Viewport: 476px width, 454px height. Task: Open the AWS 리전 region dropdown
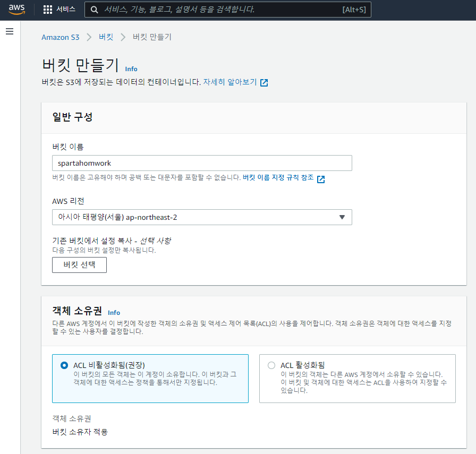(202, 217)
